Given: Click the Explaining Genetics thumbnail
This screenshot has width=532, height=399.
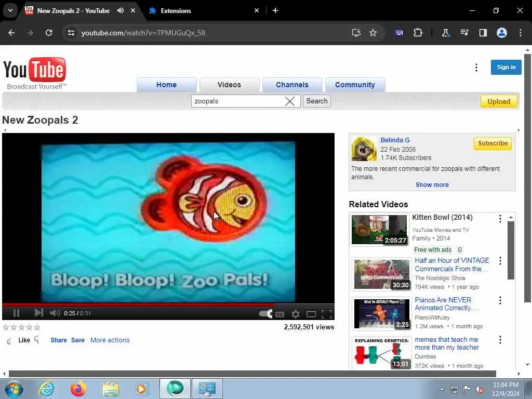Looking at the screenshot, I should [x=382, y=353].
